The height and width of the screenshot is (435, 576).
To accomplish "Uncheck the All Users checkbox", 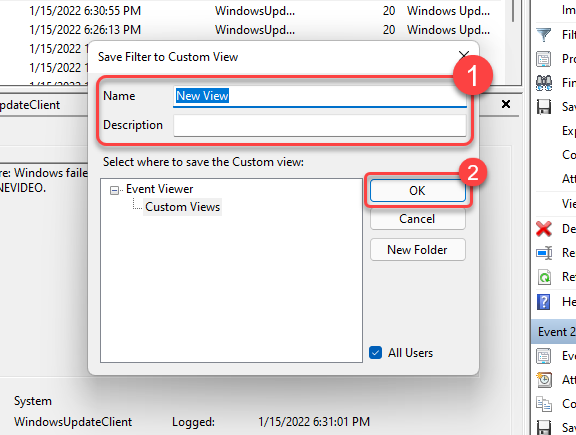I will [375, 353].
